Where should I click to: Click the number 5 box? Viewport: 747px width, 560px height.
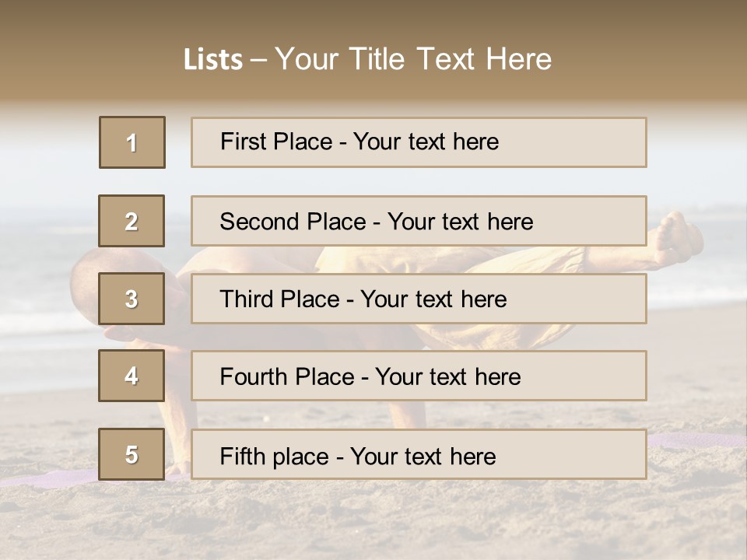coord(132,454)
